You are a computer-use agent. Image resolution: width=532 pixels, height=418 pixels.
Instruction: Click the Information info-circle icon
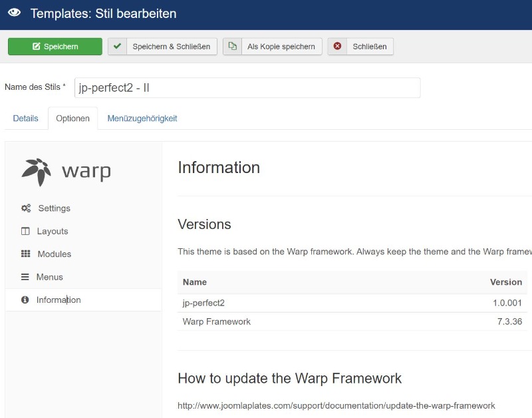point(25,300)
